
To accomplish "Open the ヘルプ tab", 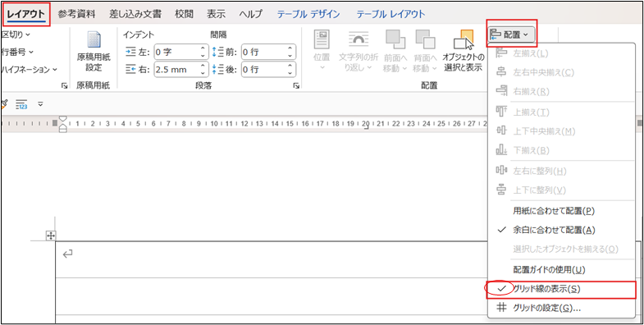I will (x=250, y=14).
